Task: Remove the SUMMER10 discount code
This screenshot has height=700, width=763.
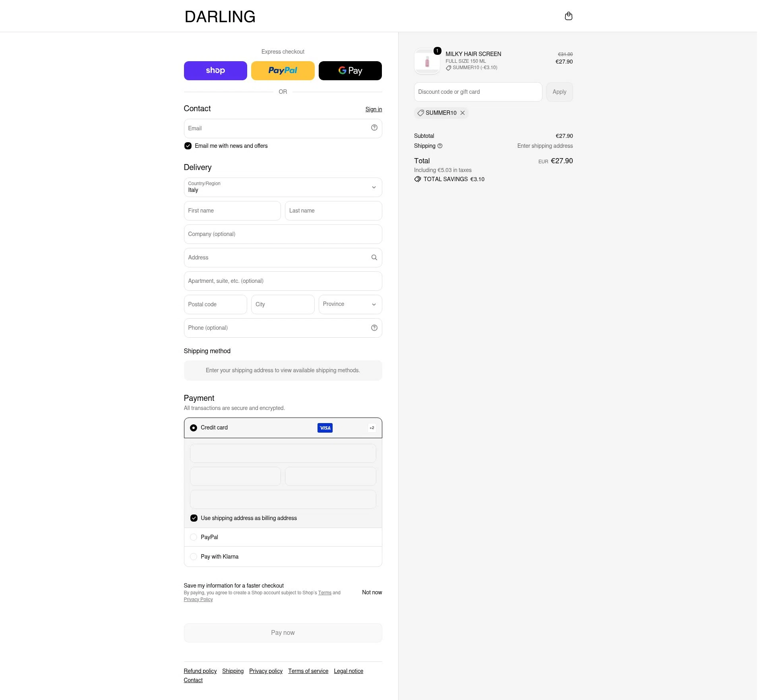Action: (x=463, y=113)
